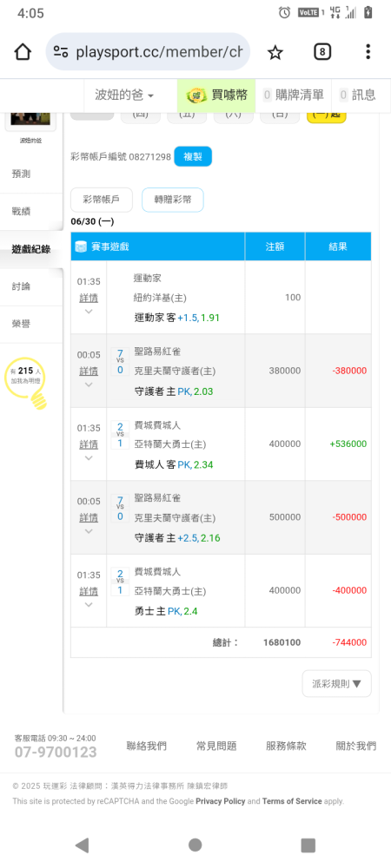Expand 派彩規則 payout rules dropdown

tap(337, 684)
